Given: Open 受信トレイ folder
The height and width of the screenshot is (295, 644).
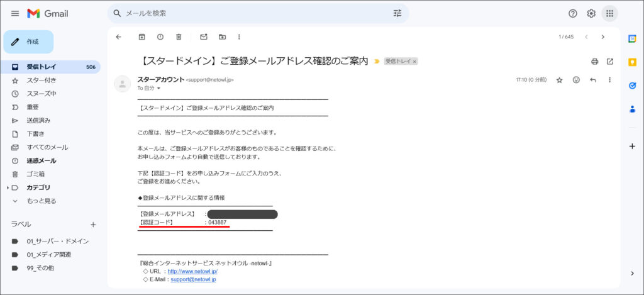Looking at the screenshot, I should click(52, 67).
